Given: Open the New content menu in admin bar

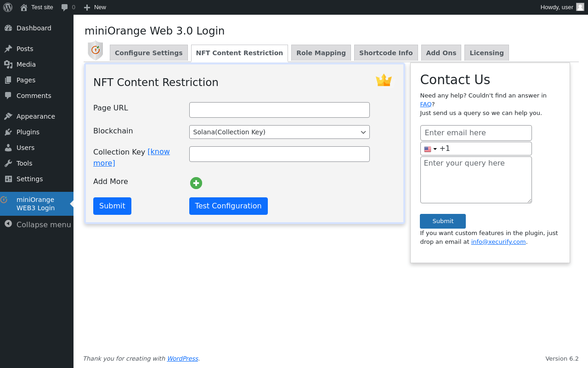Looking at the screenshot, I should click(95, 7).
